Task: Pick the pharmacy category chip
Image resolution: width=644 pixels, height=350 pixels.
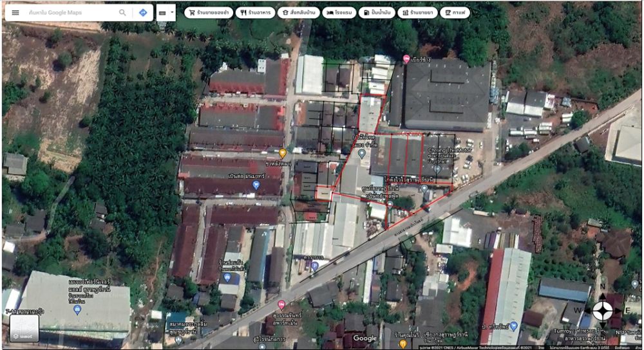Action: [417, 12]
